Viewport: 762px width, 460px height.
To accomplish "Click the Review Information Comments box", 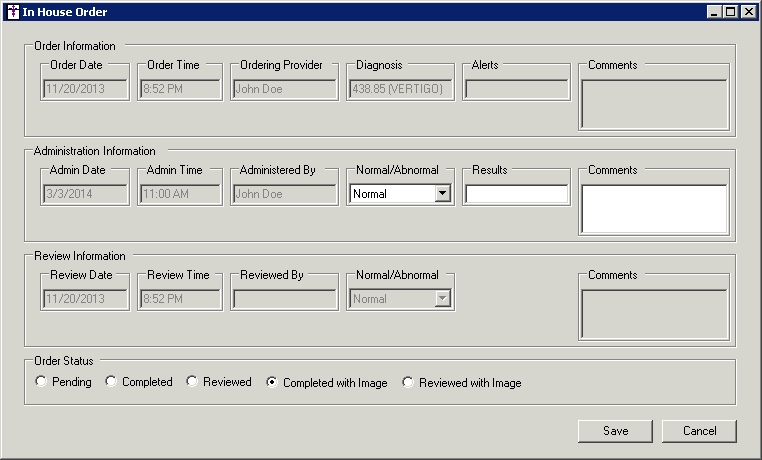I will (x=654, y=313).
